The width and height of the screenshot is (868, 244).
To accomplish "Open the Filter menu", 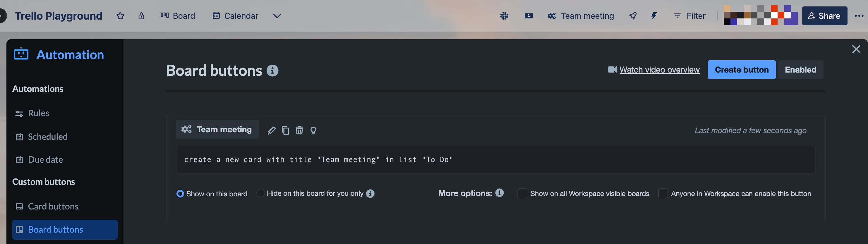I will click(689, 16).
